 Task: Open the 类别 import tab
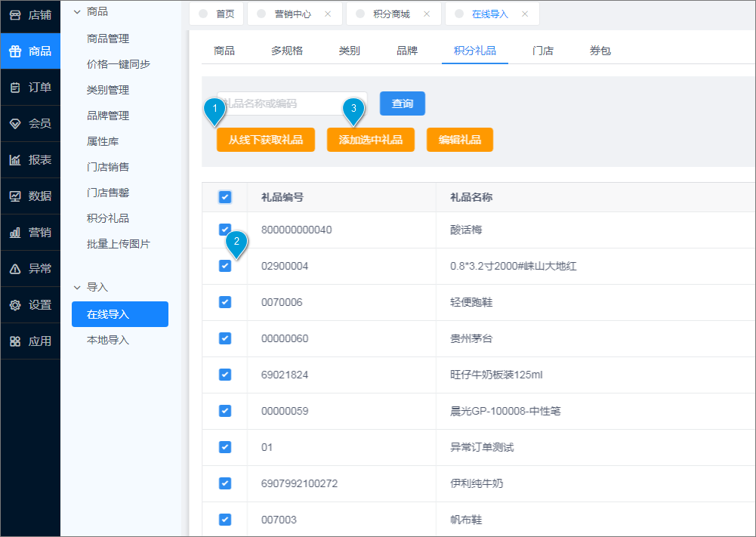tap(350, 51)
